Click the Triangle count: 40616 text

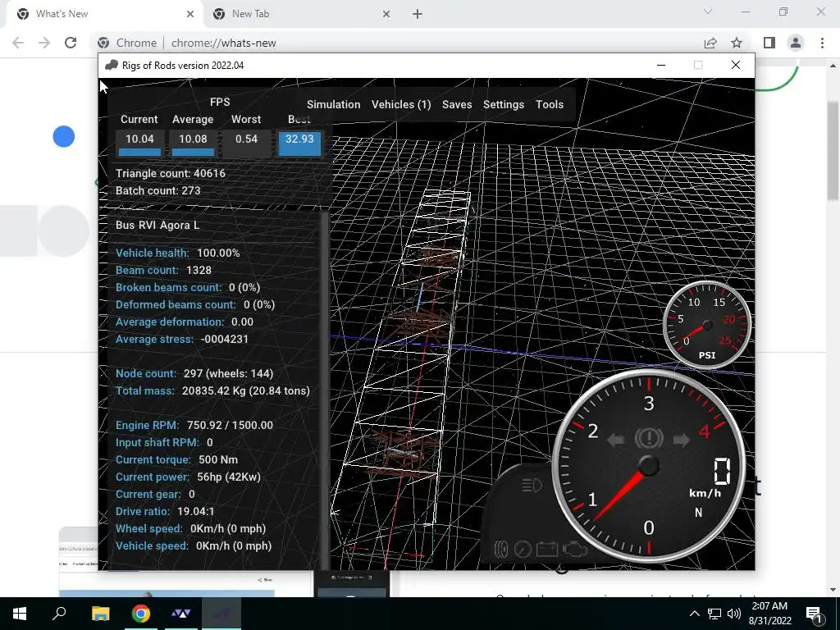pos(171,174)
